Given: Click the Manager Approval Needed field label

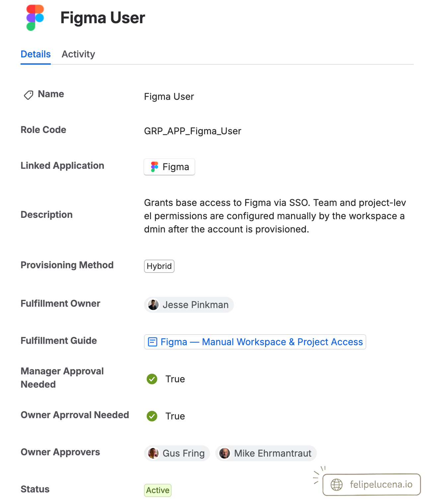Looking at the screenshot, I should [x=62, y=378].
